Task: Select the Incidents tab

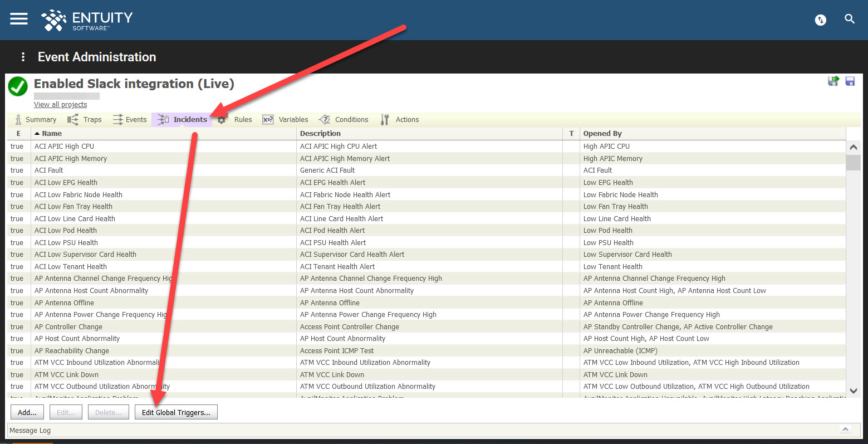Action: 182,120
